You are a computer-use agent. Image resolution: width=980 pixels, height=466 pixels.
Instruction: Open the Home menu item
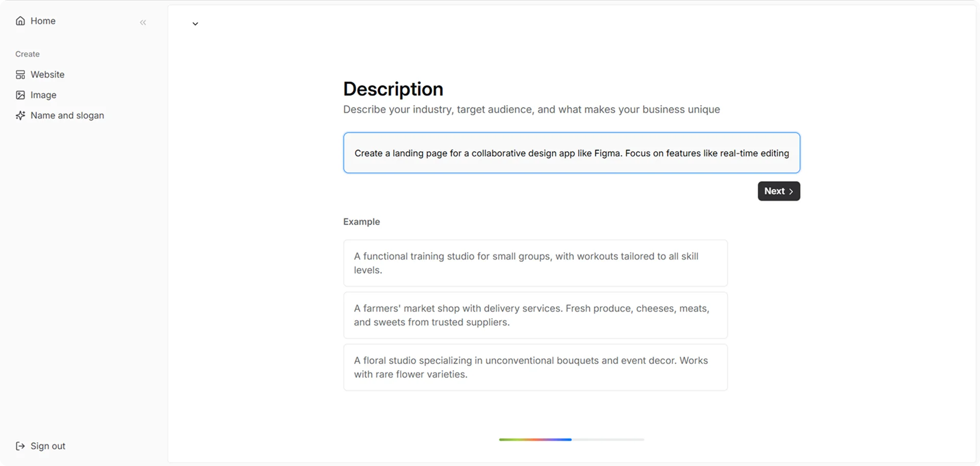coord(36,21)
